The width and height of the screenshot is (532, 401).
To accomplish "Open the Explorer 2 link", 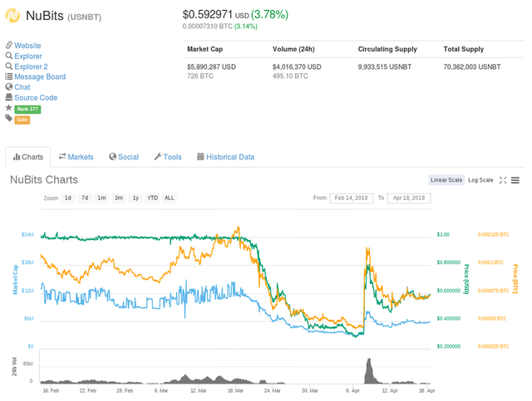I will click(31, 66).
